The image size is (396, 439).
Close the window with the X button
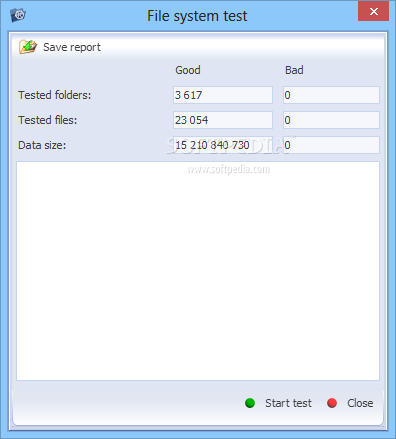click(373, 11)
